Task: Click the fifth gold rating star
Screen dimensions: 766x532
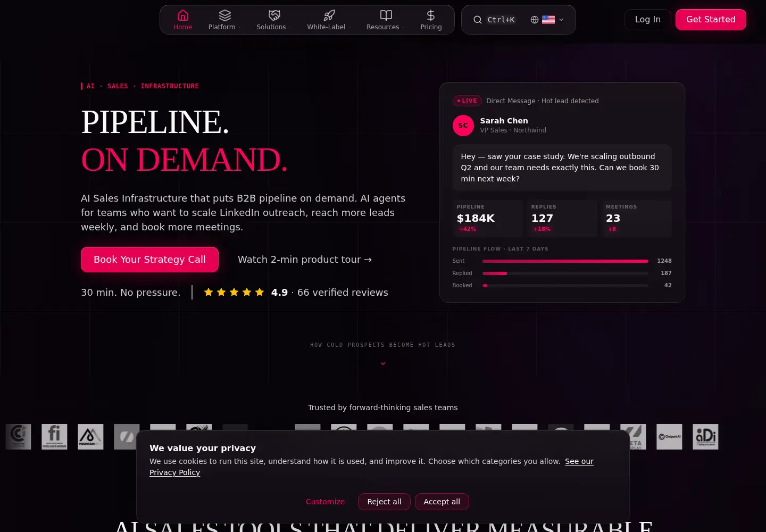Action: click(260, 292)
